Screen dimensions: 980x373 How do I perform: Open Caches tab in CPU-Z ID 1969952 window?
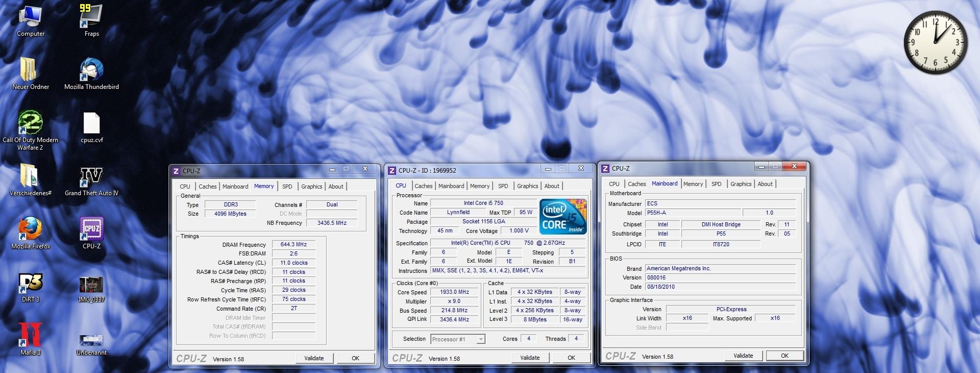click(x=424, y=186)
